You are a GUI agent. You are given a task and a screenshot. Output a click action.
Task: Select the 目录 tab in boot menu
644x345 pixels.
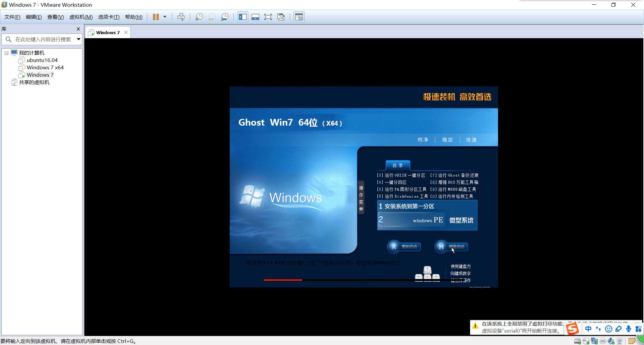[x=398, y=165]
